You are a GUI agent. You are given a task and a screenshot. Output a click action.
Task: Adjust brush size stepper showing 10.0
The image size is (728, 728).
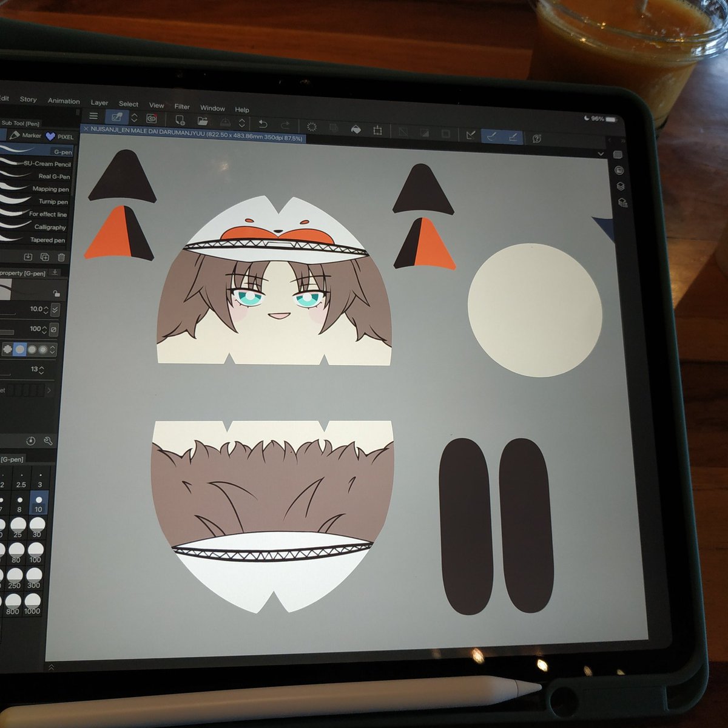[x=45, y=309]
